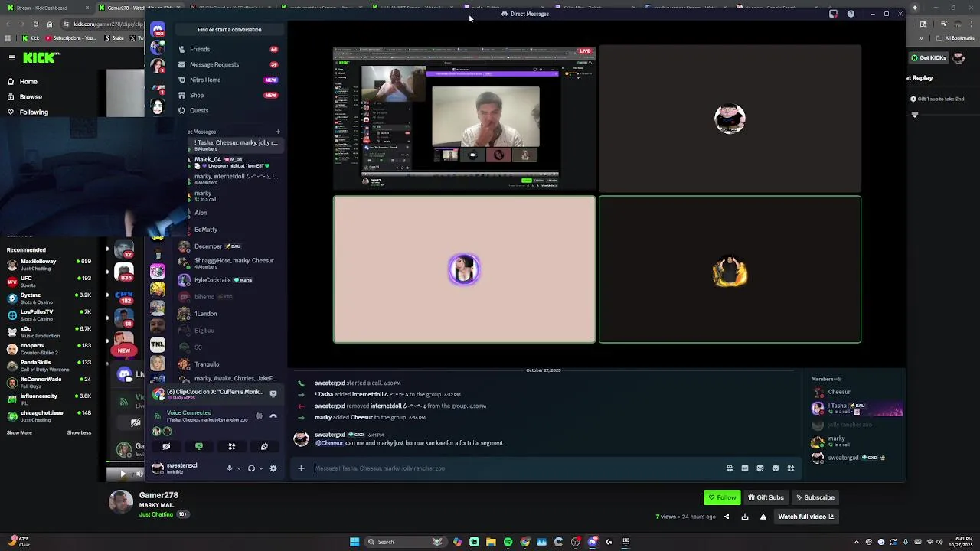Click the @Cheesur mention in chat
The height and width of the screenshot is (551, 980).
(x=329, y=443)
